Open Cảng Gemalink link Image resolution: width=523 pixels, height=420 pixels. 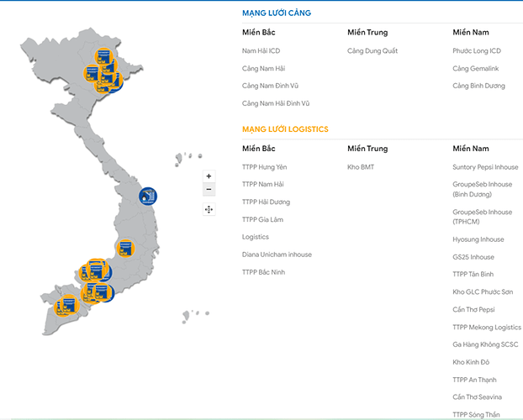click(475, 68)
